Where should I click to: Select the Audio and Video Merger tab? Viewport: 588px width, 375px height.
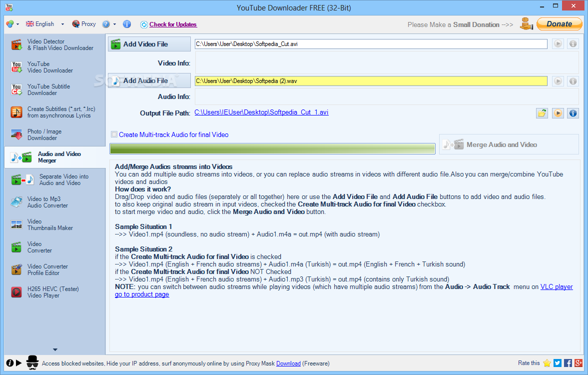[55, 157]
